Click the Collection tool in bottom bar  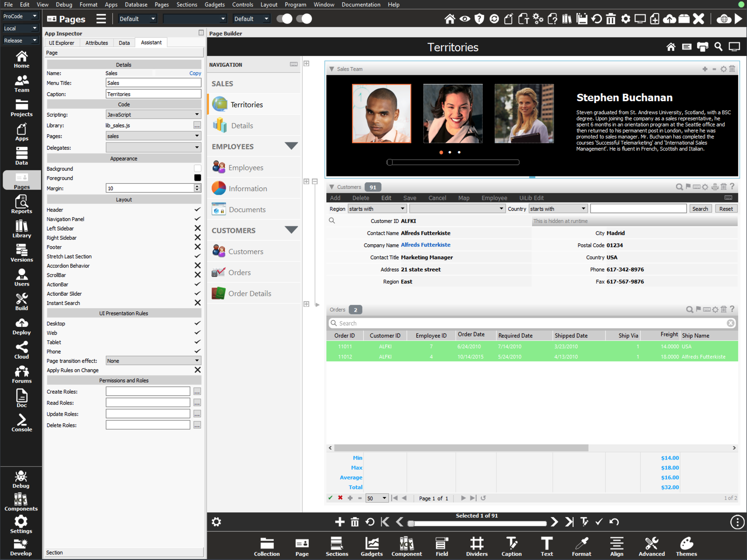[x=267, y=546]
